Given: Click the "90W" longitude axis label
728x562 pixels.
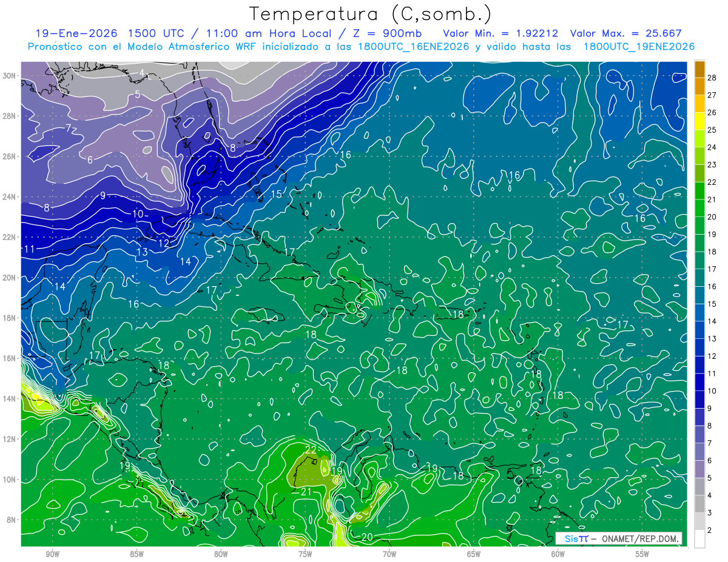Looking at the screenshot, I should 52,554.
